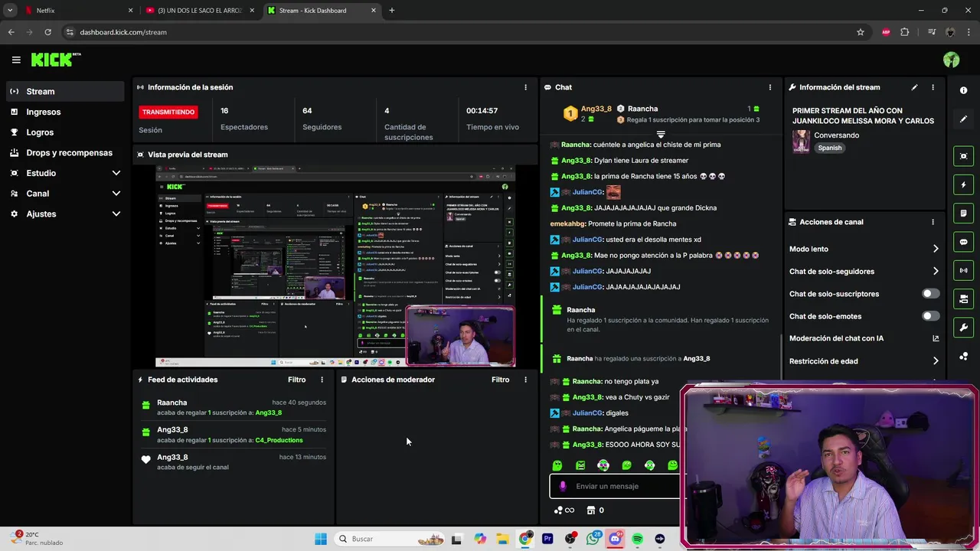Toggle the session information note icon
This screenshot has height=551, width=980.
tap(963, 213)
